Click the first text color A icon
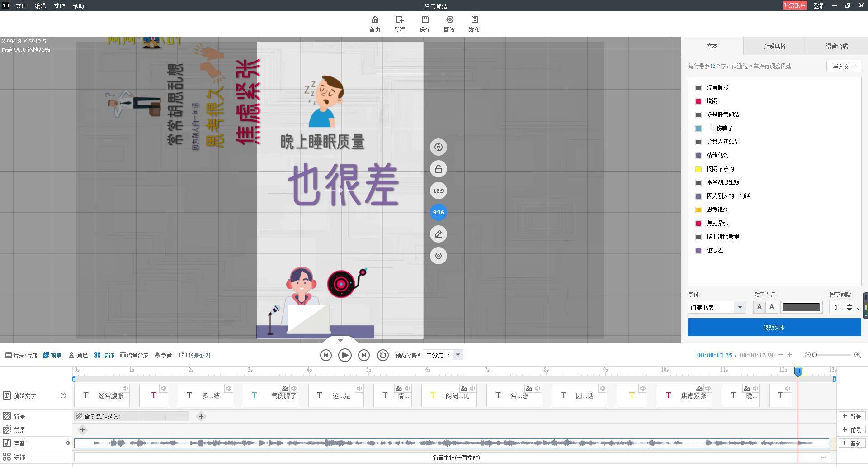This screenshot has height=467, width=868. [759, 307]
